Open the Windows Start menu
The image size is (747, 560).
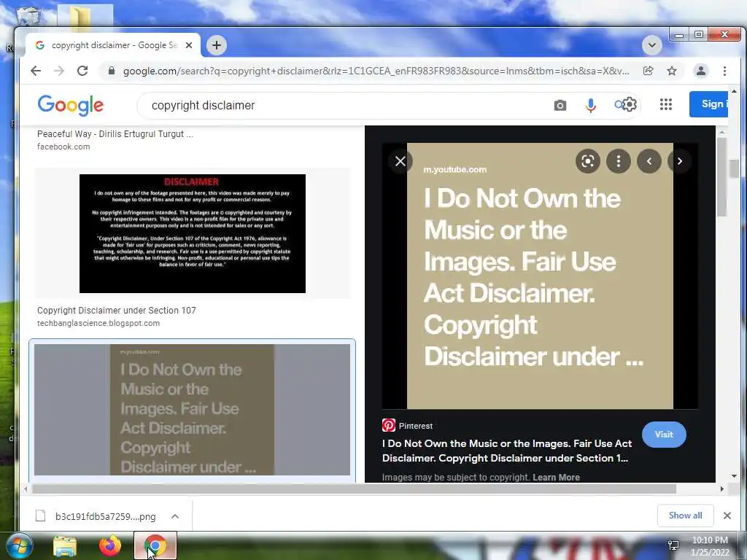[x=19, y=545]
